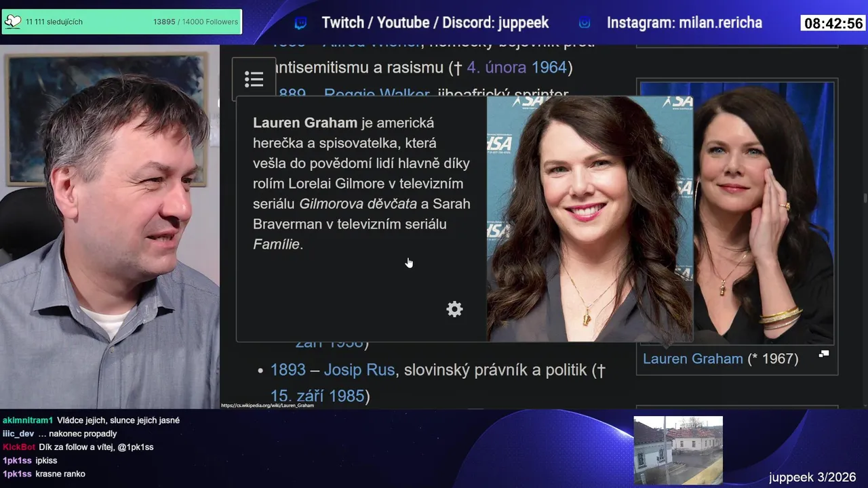
Task: Click the 11 111 sledujících counter
Action: pos(54,22)
